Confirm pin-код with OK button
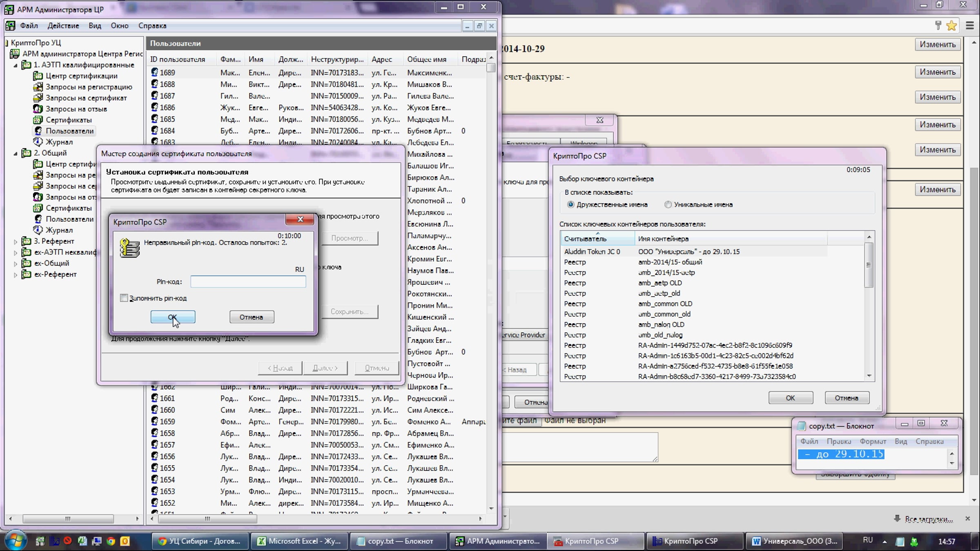The image size is (980, 551). click(x=173, y=317)
